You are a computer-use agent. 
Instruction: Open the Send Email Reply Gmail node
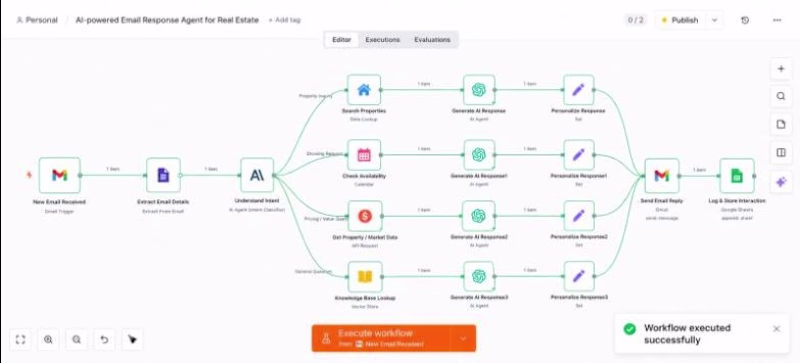662,176
